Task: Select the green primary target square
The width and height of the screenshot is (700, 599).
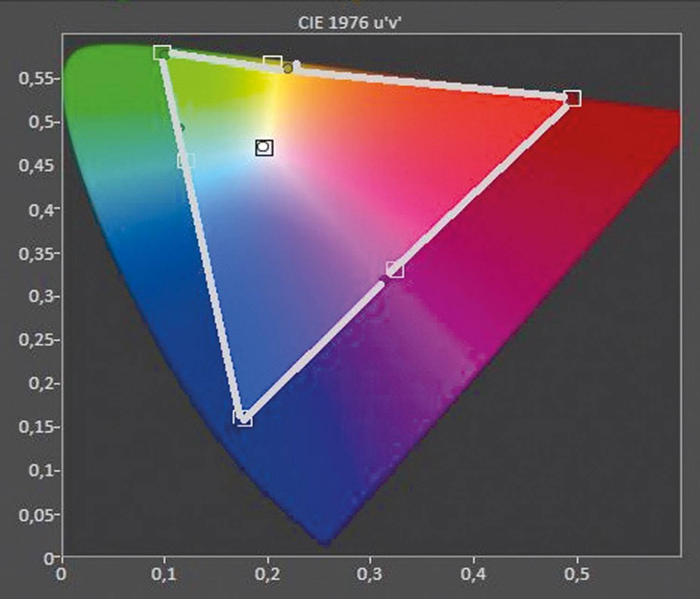Action: (x=162, y=53)
